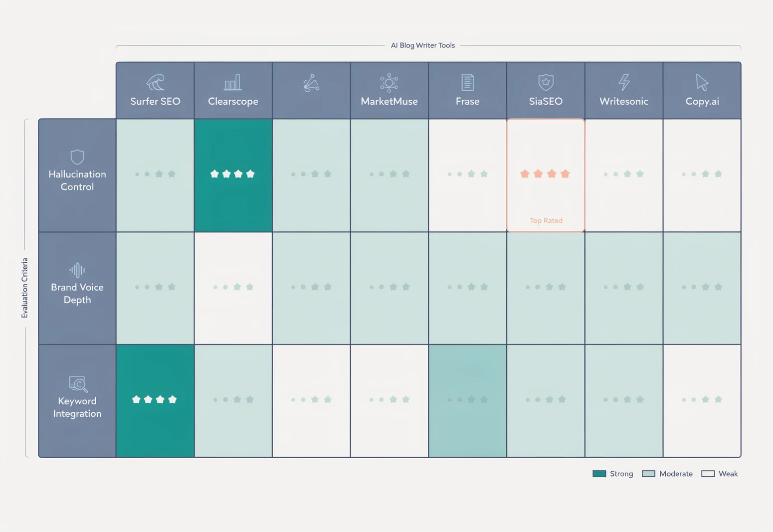Screen dimensions: 773x532
Task: Click Surfer SEO's Hallucination Control rating
Action: [x=155, y=174]
